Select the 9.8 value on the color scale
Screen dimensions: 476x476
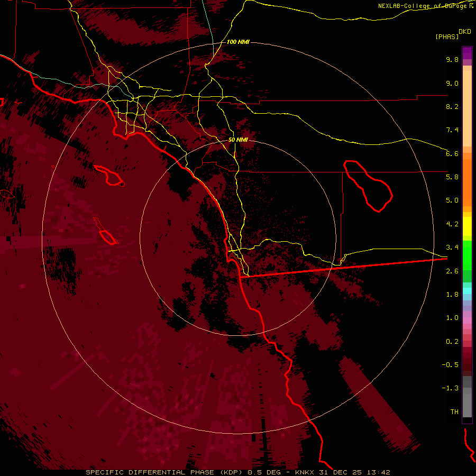tap(452, 59)
